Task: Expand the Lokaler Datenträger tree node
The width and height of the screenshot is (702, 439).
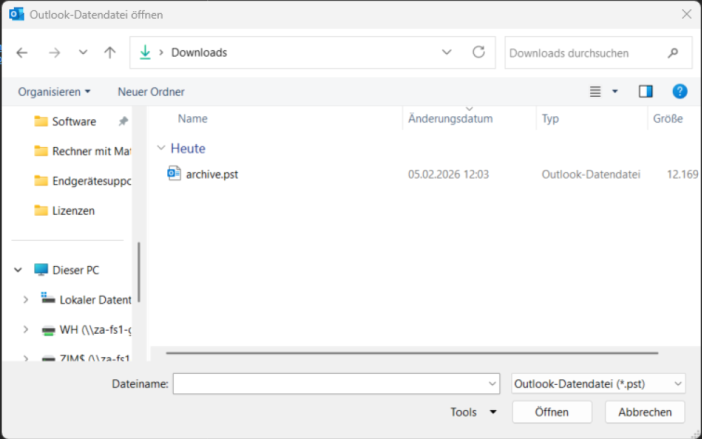Action: [26, 299]
